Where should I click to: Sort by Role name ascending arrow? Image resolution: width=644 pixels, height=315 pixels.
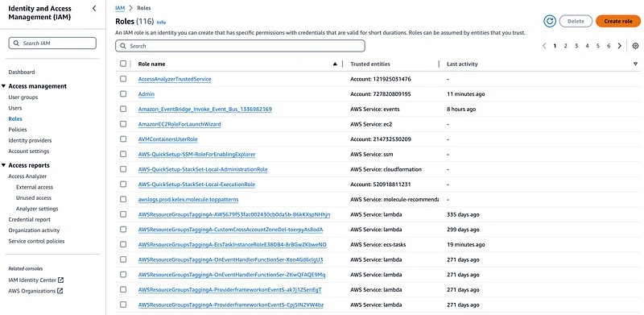click(335, 64)
